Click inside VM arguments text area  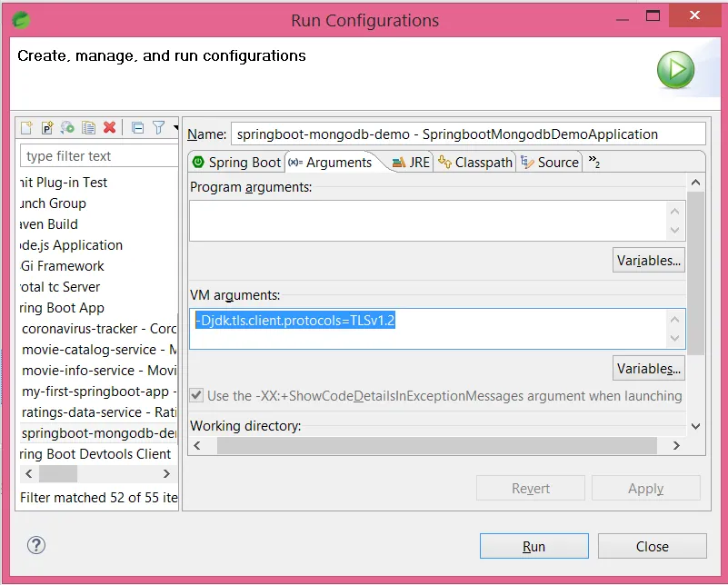427,329
